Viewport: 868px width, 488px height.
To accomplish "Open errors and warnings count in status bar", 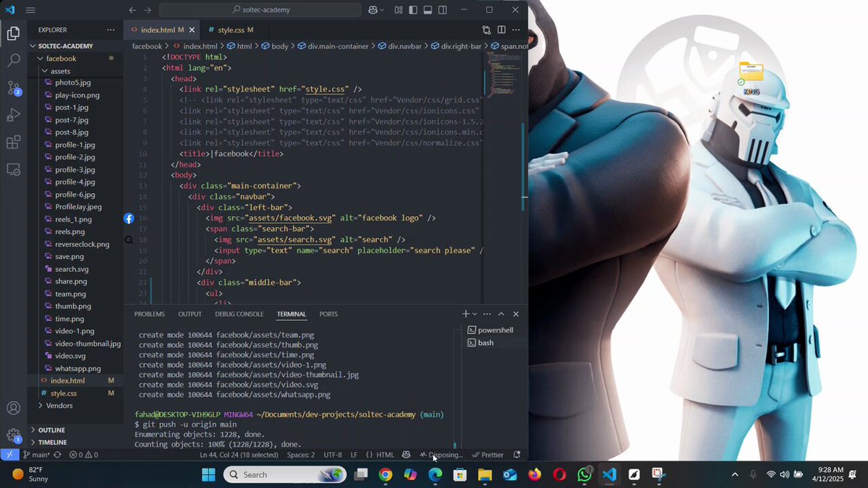I will pyautogui.click(x=83, y=455).
